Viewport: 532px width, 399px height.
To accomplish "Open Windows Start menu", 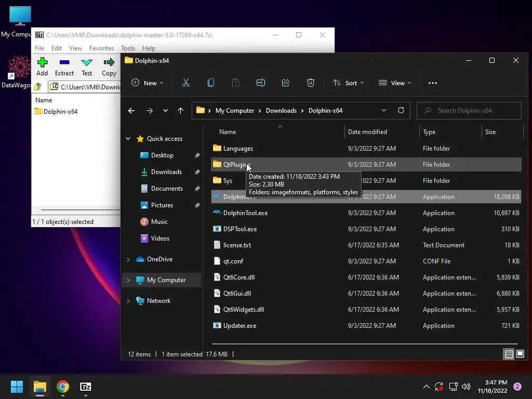I will 17,387.
